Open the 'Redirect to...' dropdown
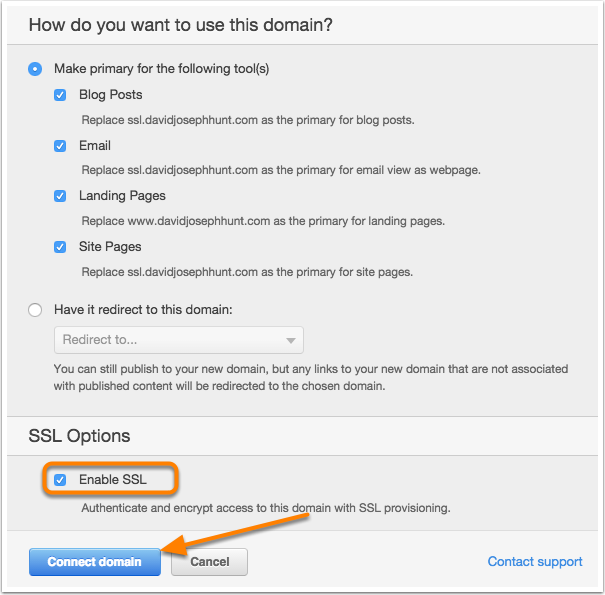605x595 pixels. pos(179,340)
